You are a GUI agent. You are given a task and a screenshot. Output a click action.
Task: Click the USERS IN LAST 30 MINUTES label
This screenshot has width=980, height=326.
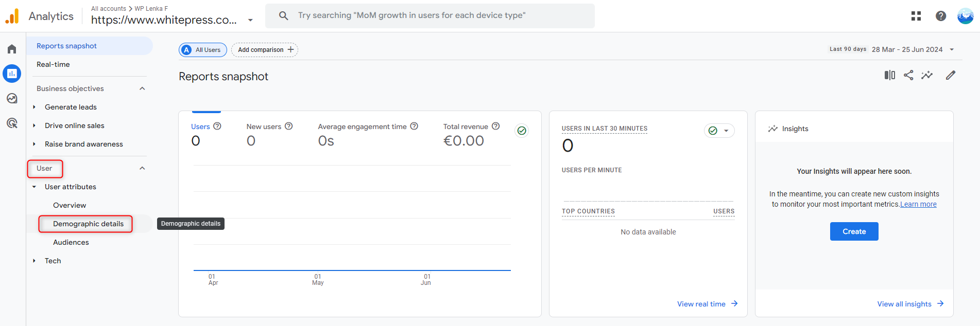(x=605, y=129)
